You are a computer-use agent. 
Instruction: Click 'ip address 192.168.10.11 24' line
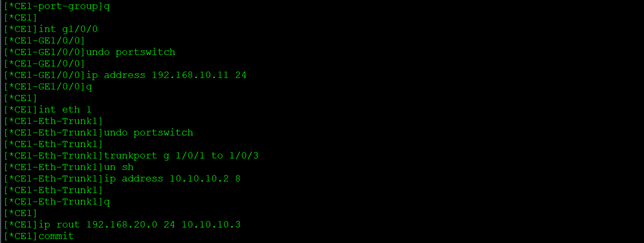(125, 75)
